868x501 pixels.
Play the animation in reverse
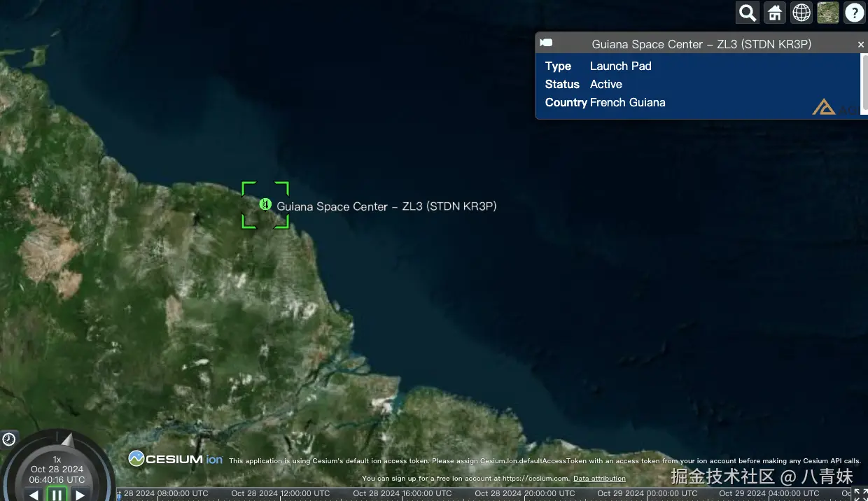coord(33,495)
